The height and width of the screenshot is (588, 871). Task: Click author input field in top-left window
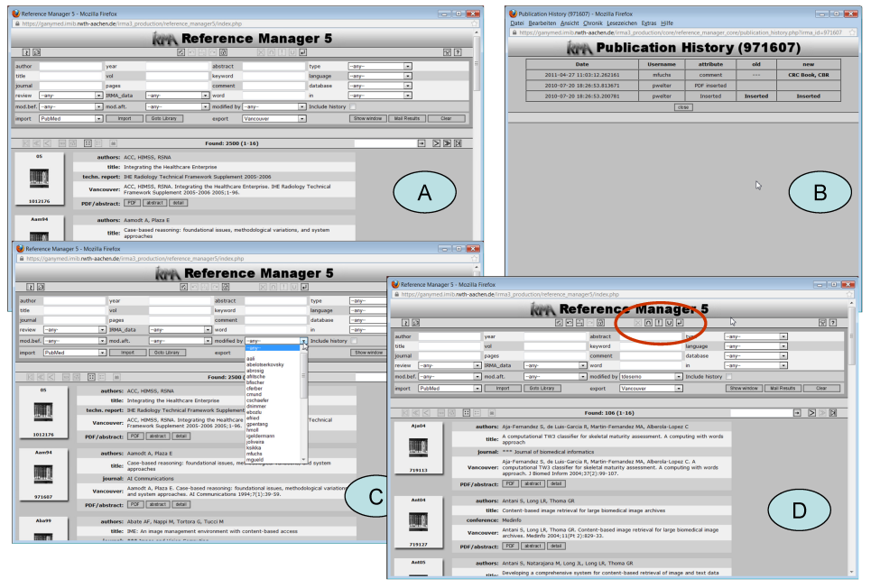tap(70, 66)
